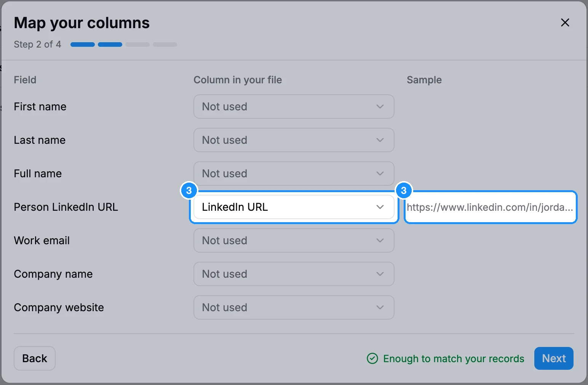
Task: Click the 'Work email' field label
Action: click(42, 240)
